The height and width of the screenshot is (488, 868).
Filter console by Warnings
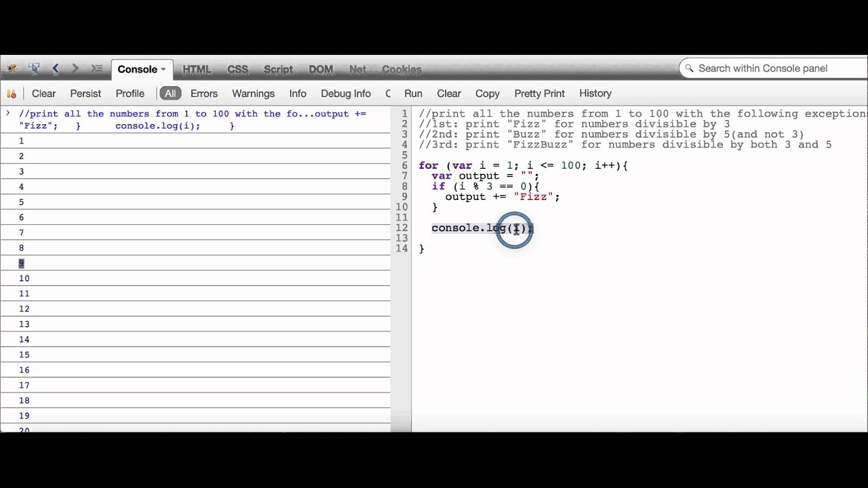254,94
